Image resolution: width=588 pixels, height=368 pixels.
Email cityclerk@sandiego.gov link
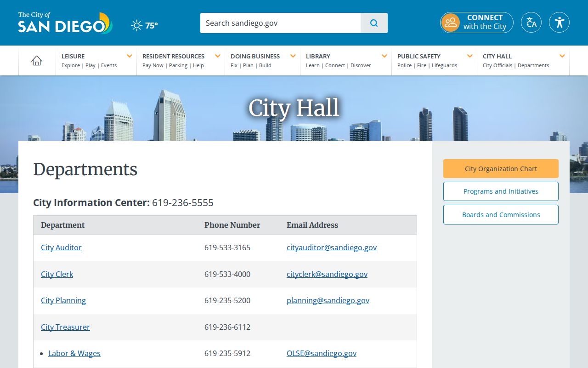coord(327,274)
